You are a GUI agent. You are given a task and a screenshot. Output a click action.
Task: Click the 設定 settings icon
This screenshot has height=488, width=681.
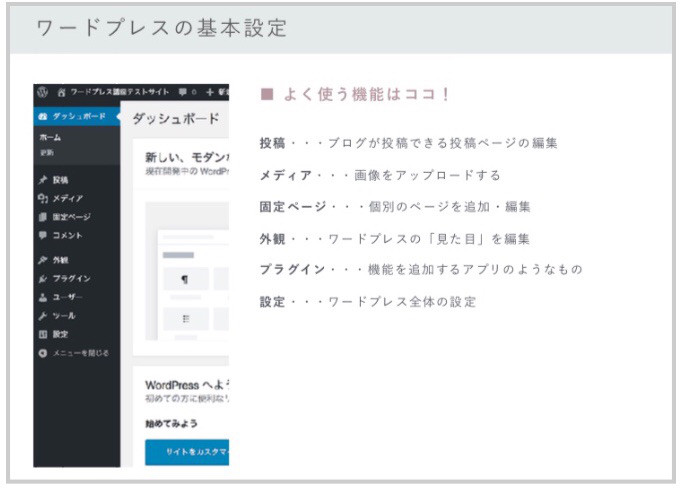click(43, 334)
